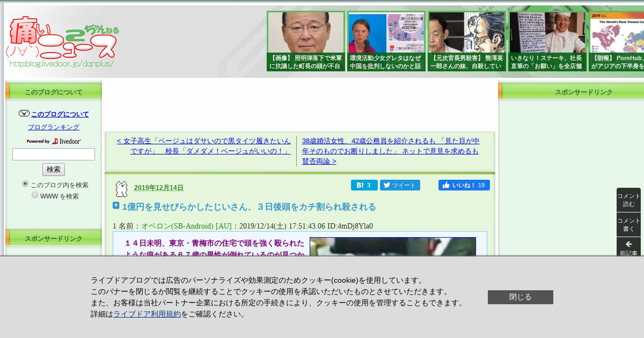
Task: Open the ブログランキング link
Action: click(x=54, y=127)
